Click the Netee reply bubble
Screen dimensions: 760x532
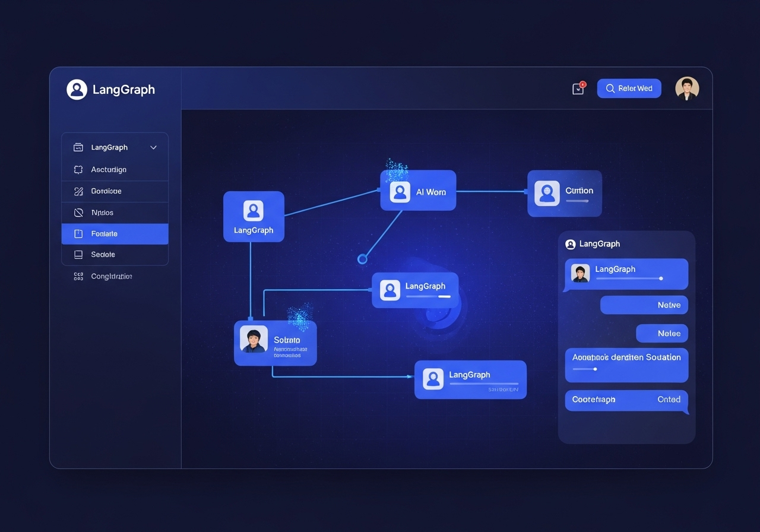click(x=662, y=334)
